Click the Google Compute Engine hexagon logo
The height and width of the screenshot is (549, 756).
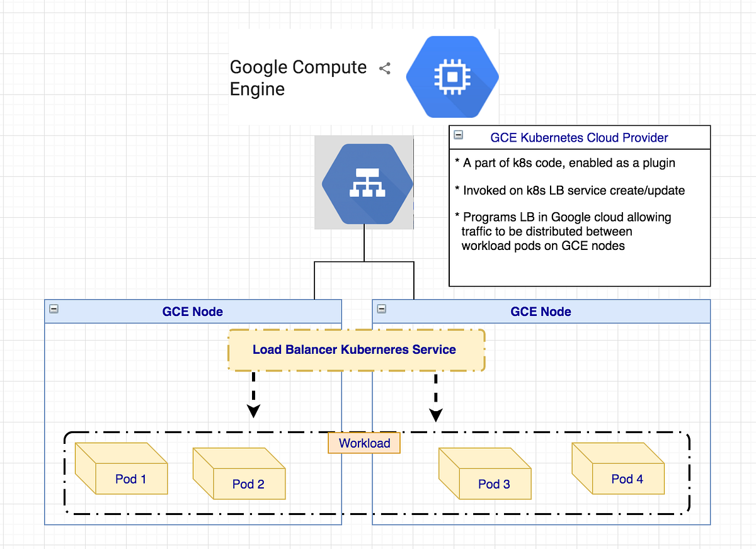tap(452, 76)
